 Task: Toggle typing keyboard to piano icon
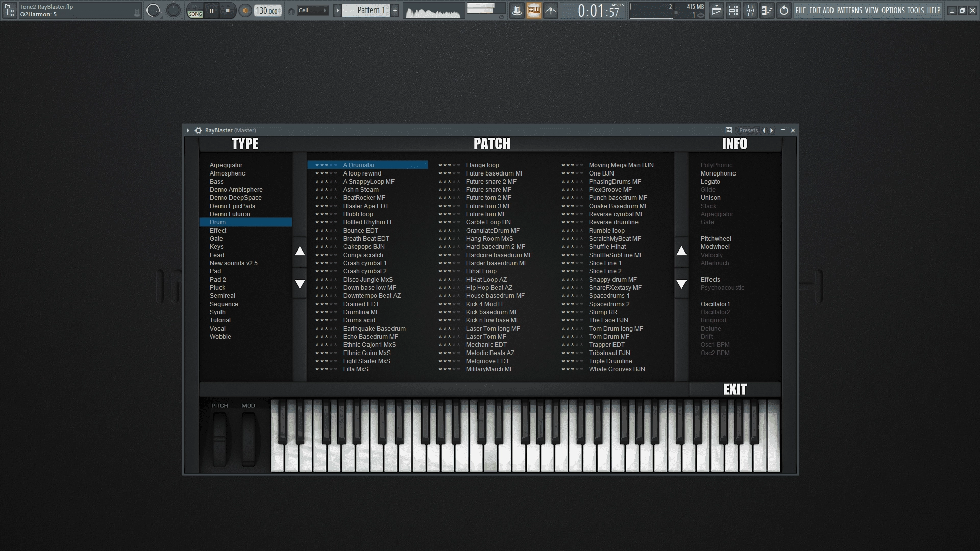point(533,10)
